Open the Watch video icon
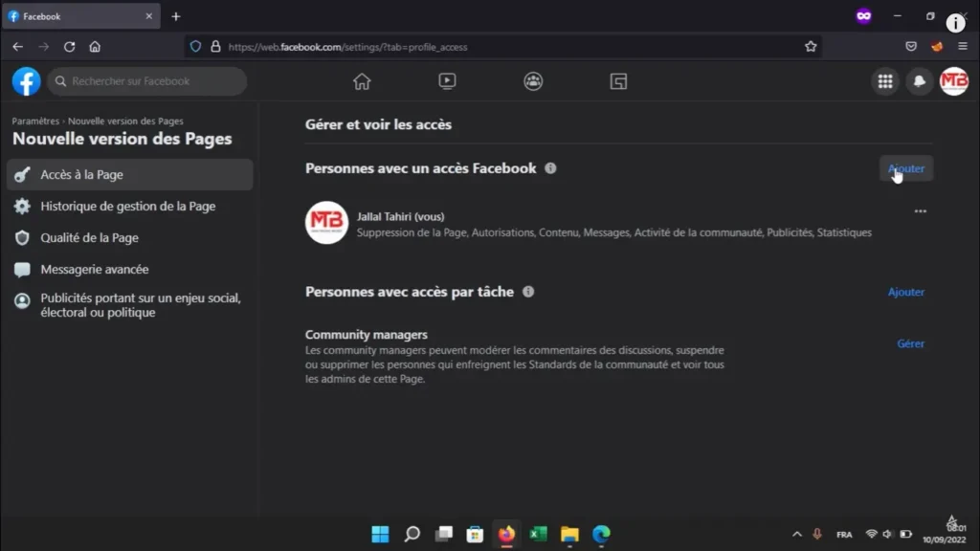 [x=447, y=81]
